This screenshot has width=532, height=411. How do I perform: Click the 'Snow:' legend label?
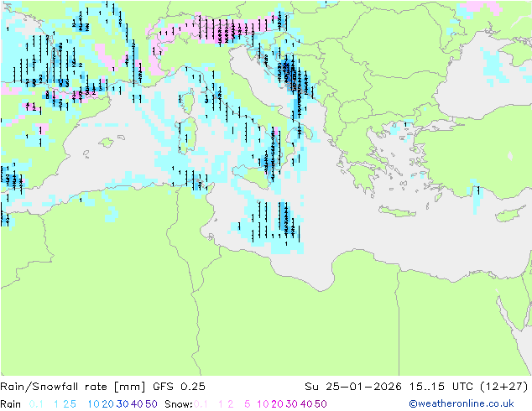click(179, 404)
